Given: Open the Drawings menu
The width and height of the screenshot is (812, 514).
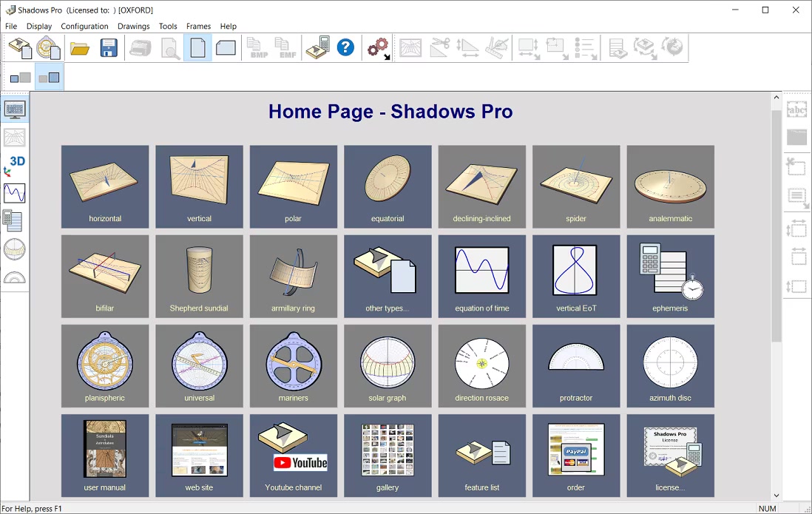Looking at the screenshot, I should (134, 26).
